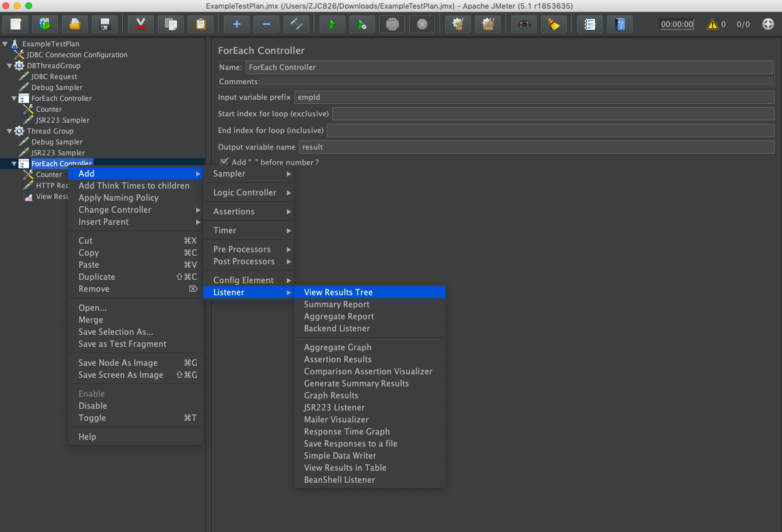This screenshot has width=782, height=532.
Task: Choose Remove from the context menu
Action: [x=136, y=289]
